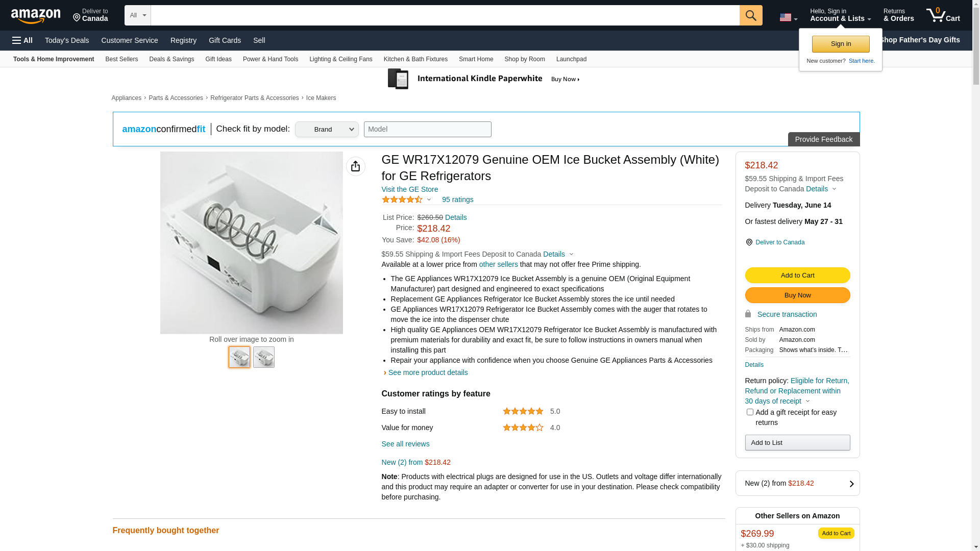Open the Brand dropdown for fit check
980x551 pixels.
click(327, 130)
